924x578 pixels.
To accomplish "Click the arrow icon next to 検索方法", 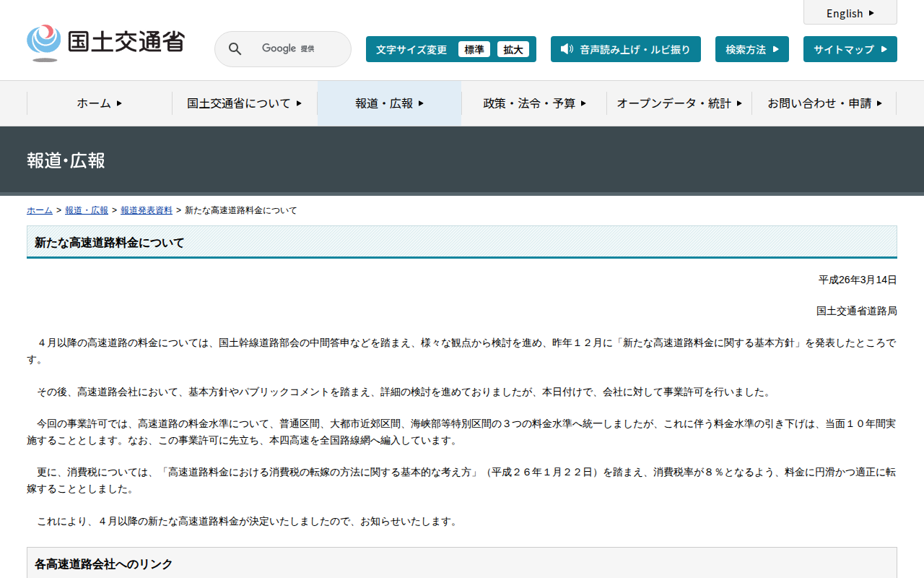I will click(x=775, y=49).
